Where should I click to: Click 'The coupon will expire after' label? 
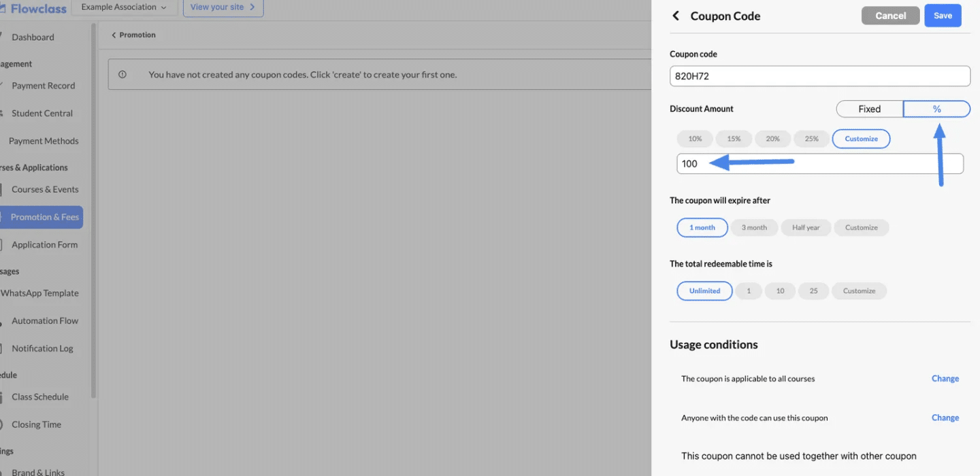point(720,201)
